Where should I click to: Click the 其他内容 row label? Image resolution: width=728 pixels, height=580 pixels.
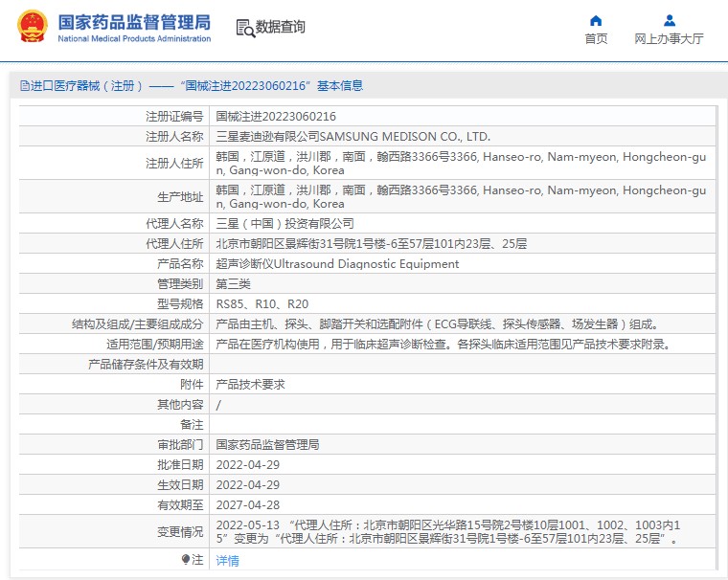tap(180, 405)
